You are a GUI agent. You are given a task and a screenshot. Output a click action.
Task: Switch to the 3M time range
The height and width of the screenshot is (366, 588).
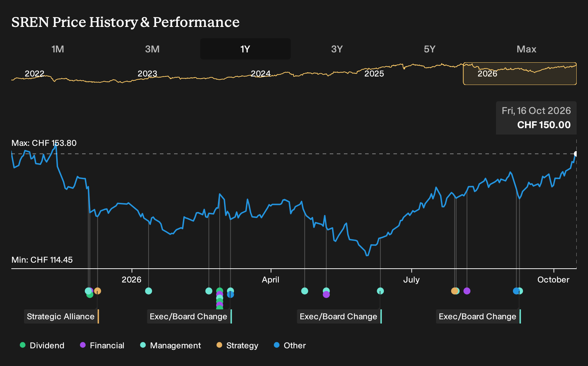click(152, 49)
